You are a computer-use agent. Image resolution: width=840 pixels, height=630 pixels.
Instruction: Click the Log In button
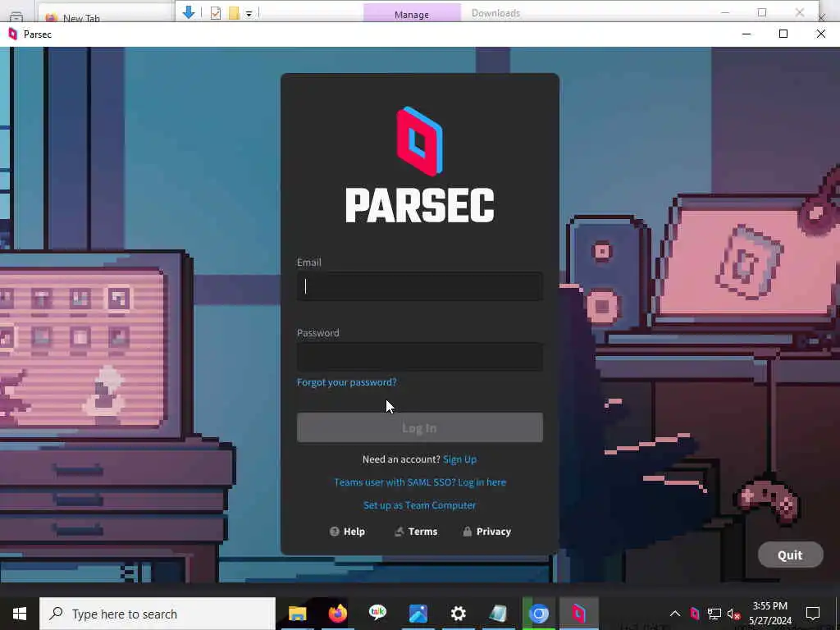pyautogui.click(x=419, y=427)
